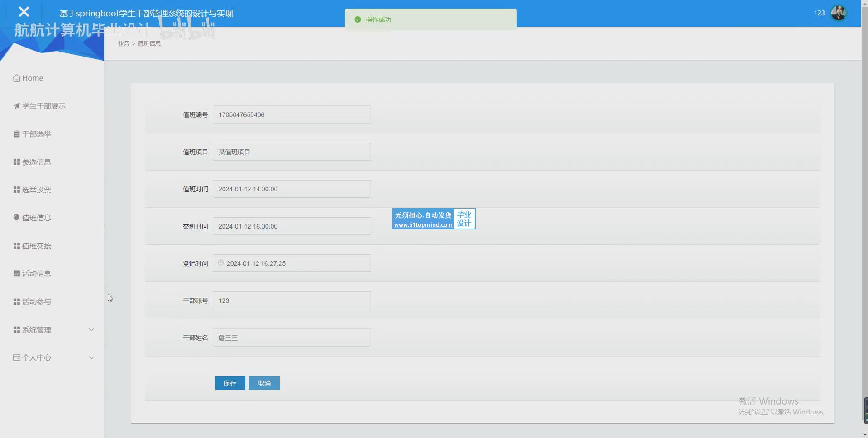Open the user avatar in the header
The height and width of the screenshot is (438, 868).
click(x=839, y=13)
